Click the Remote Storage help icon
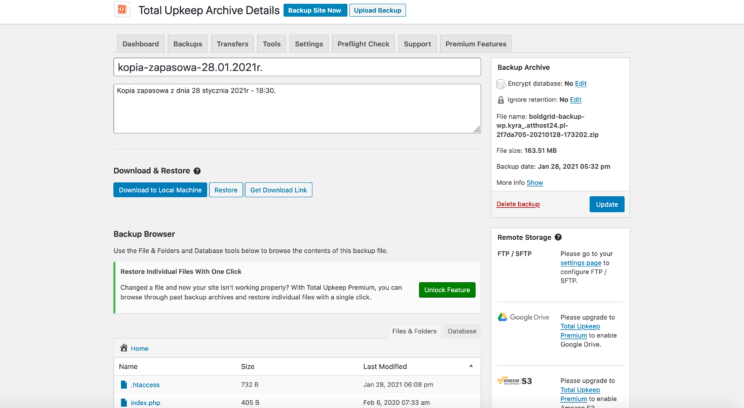 558,237
